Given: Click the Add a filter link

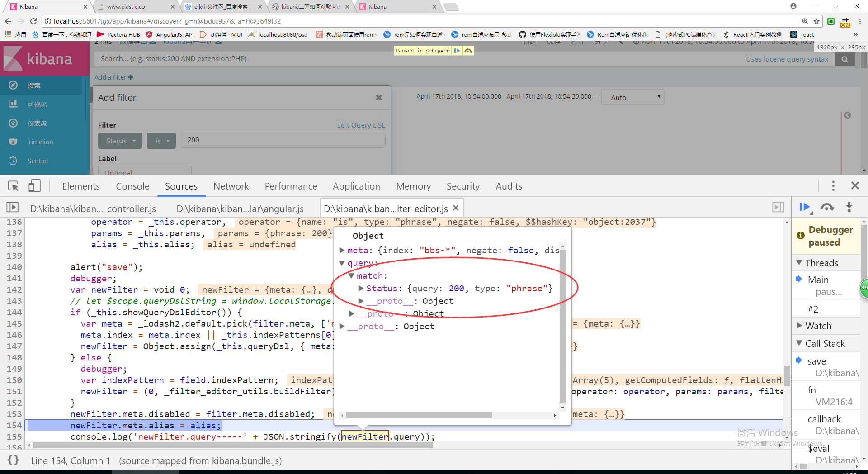Looking at the screenshot, I should tap(114, 77).
